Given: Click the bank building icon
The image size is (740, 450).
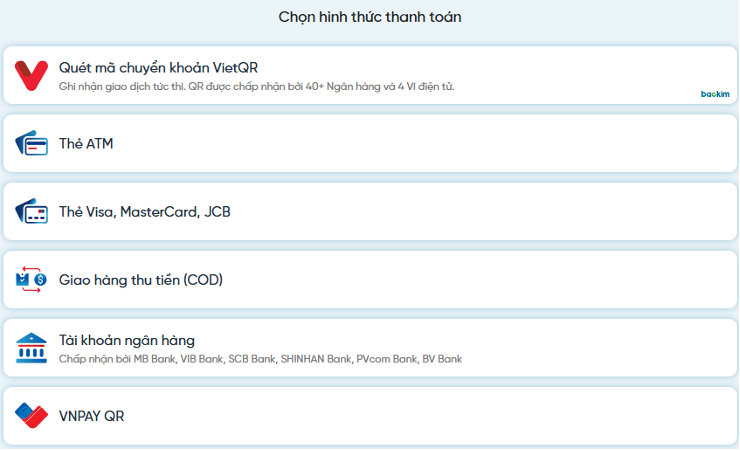Looking at the screenshot, I should (x=31, y=348).
